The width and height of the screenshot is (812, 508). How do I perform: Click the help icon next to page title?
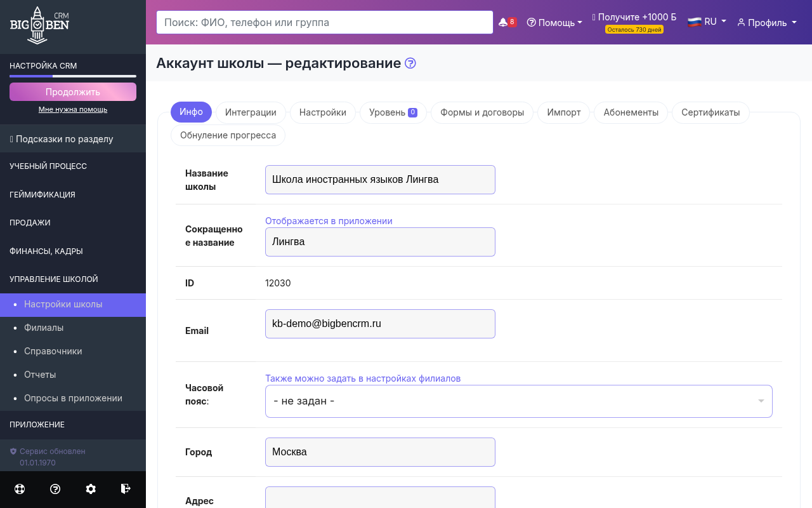[410, 63]
